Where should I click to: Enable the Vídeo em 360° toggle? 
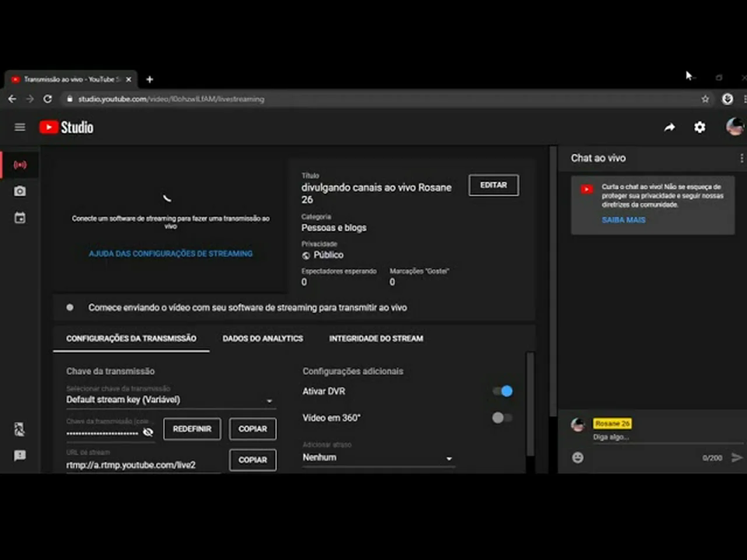(502, 418)
